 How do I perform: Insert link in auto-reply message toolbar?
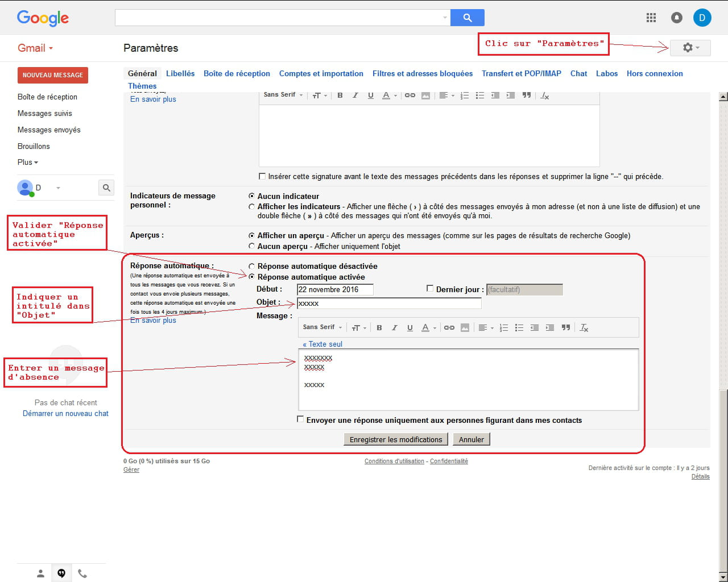pyautogui.click(x=449, y=327)
